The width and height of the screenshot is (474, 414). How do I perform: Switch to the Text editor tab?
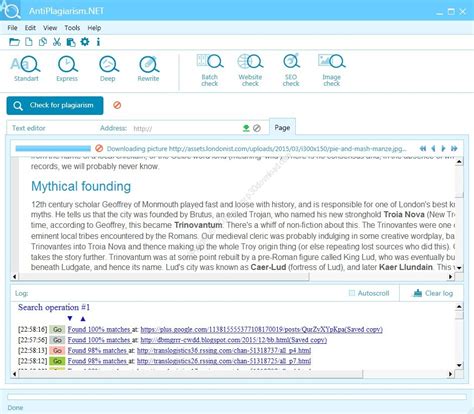coord(29,128)
